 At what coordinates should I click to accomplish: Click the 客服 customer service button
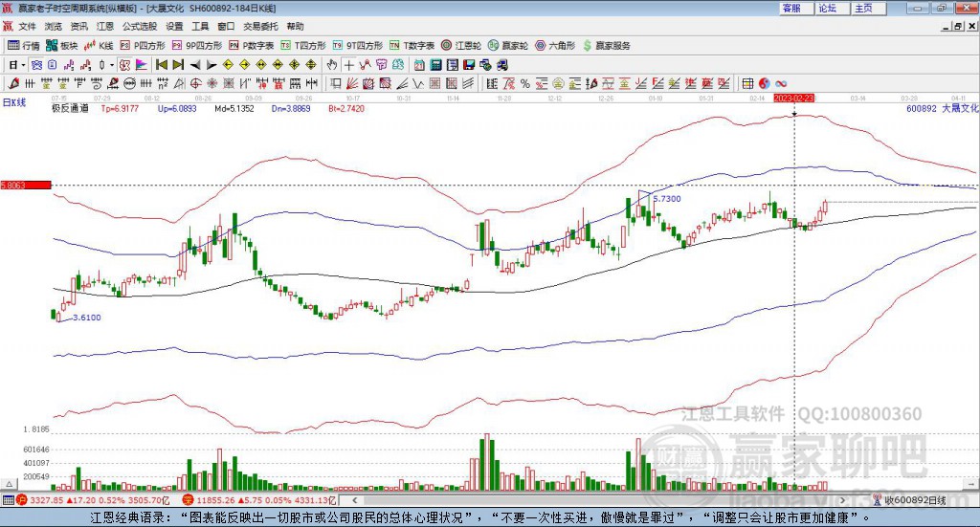point(796,8)
